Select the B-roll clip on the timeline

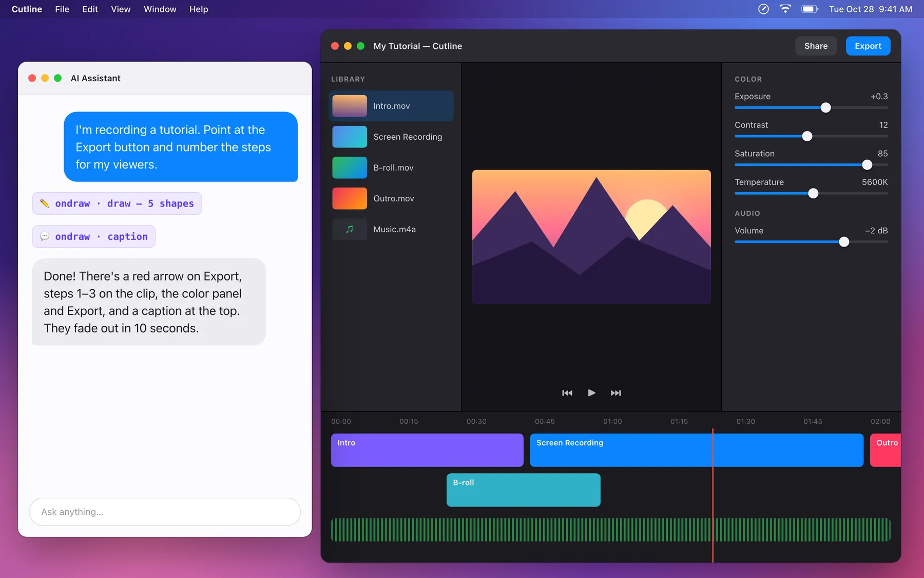click(x=524, y=490)
